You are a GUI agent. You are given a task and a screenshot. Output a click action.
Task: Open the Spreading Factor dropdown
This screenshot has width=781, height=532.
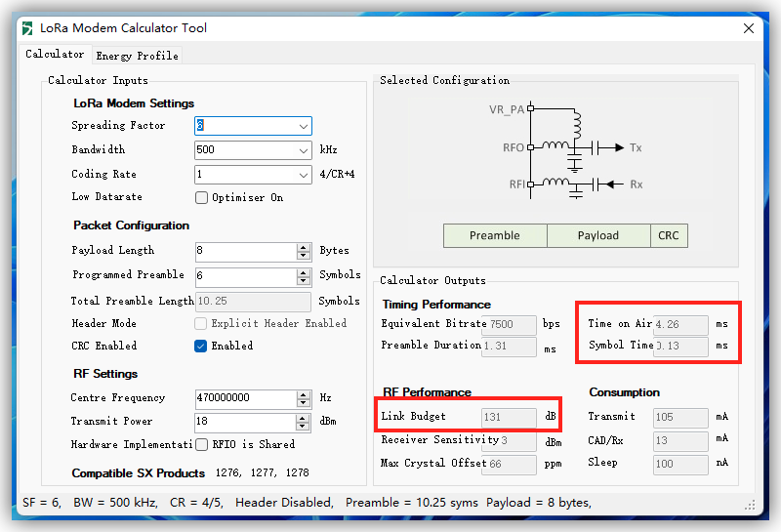coord(304,126)
